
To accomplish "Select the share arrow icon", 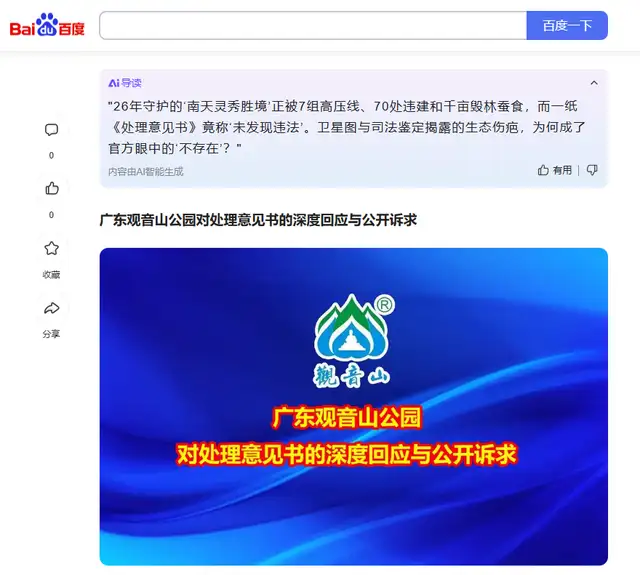I will [51, 308].
